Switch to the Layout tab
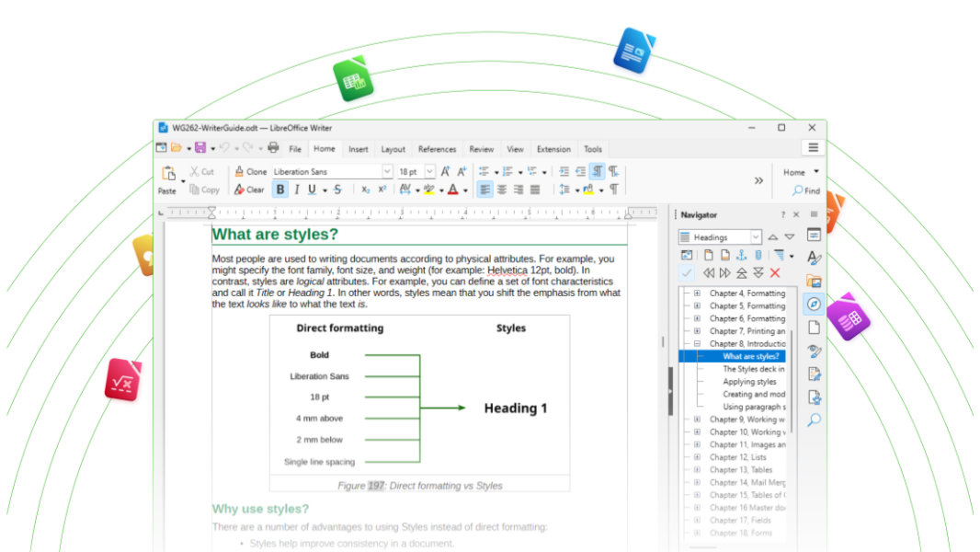The image size is (980, 552). [x=393, y=149]
